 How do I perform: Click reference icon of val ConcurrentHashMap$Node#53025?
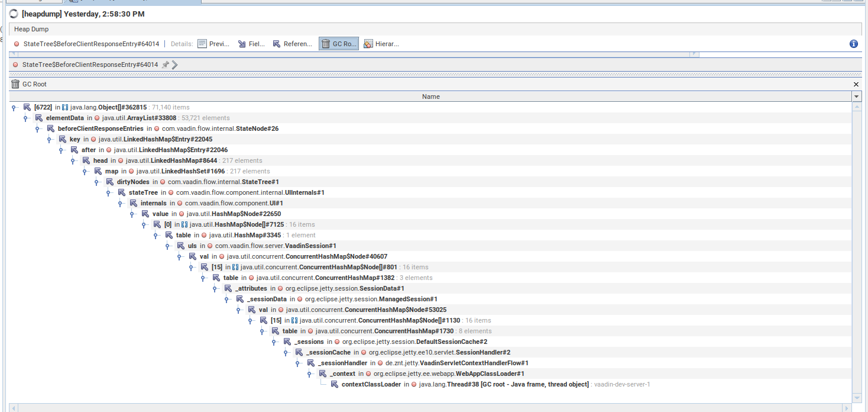pyautogui.click(x=252, y=310)
